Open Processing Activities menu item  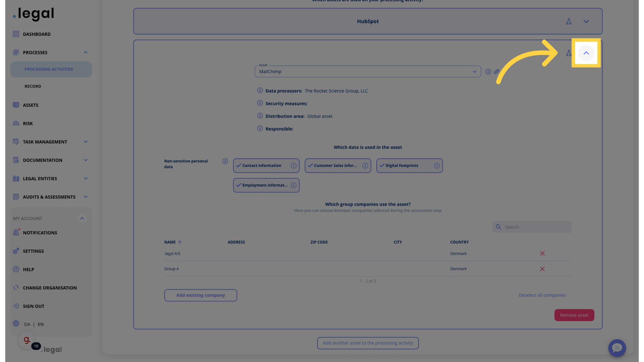click(51, 69)
